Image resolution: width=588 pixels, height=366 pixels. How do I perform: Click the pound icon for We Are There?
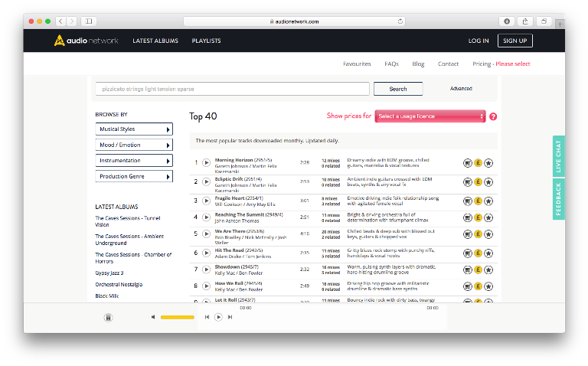pyautogui.click(x=478, y=234)
